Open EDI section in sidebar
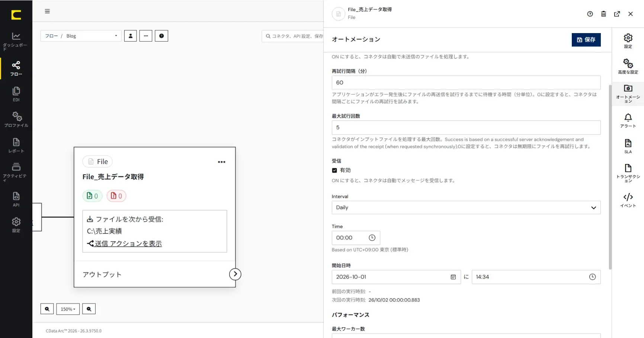Screen dimensions: 644x338 coord(16,94)
